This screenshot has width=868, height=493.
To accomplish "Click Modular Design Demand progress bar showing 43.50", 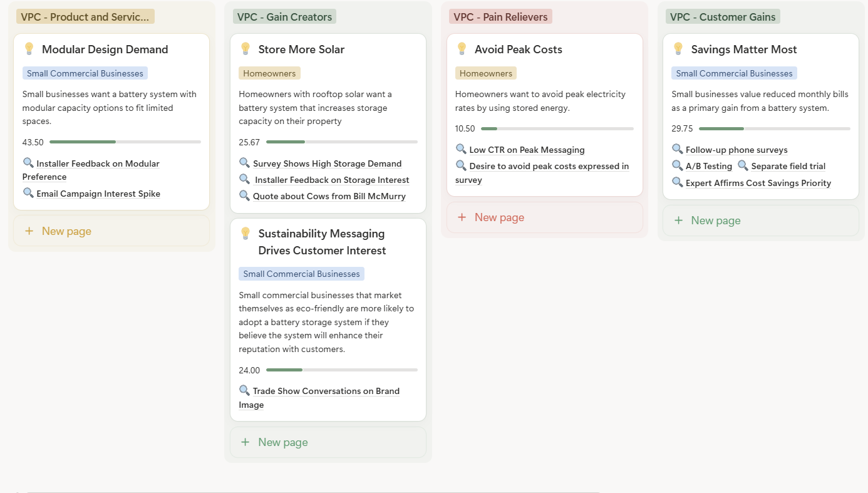I will (x=125, y=142).
